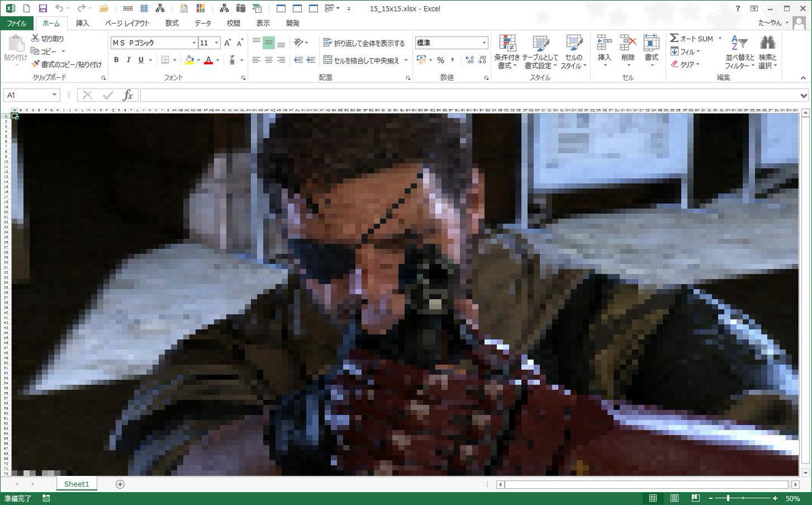Align text left
The height and width of the screenshot is (505, 812).
(256, 60)
